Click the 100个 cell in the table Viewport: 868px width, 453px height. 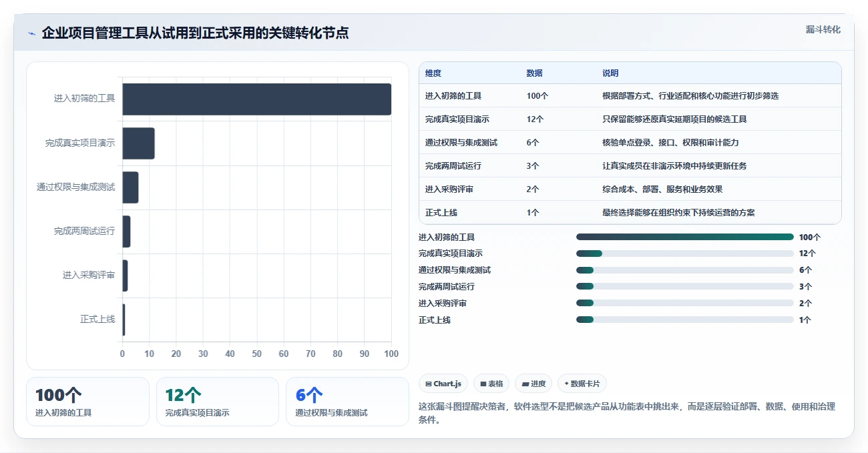pos(537,96)
